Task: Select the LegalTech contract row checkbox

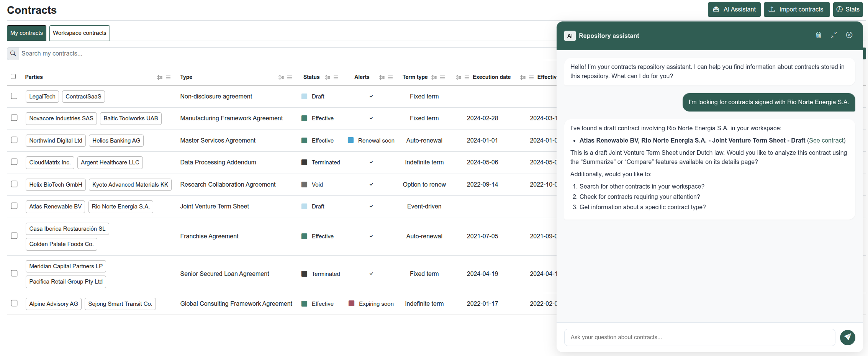Action: click(x=14, y=96)
